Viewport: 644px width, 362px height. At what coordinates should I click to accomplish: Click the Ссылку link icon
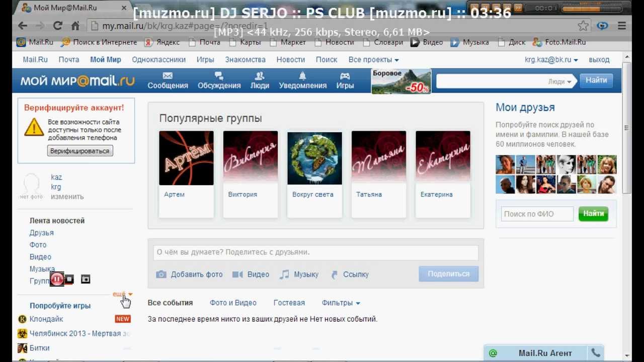pos(334,275)
